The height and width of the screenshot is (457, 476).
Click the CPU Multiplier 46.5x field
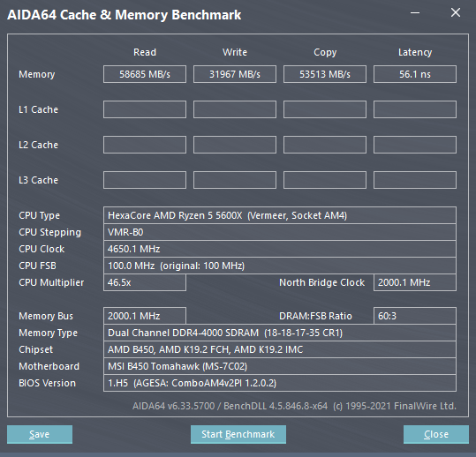[145, 282]
